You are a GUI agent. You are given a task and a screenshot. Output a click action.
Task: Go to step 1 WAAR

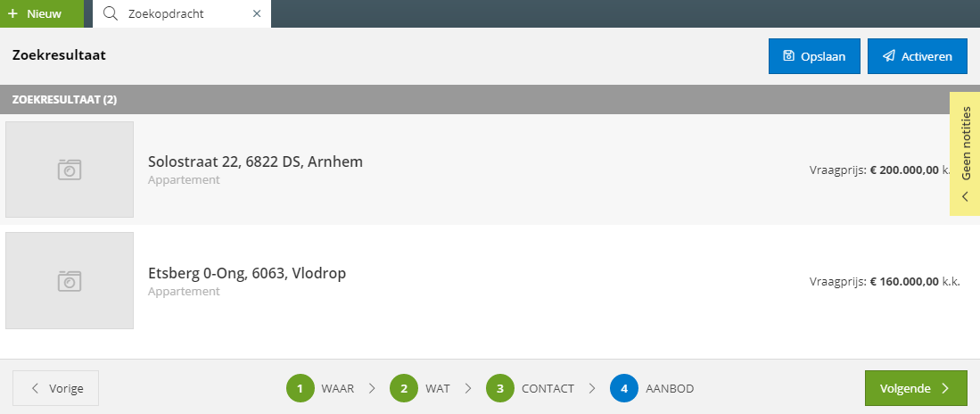pos(320,388)
